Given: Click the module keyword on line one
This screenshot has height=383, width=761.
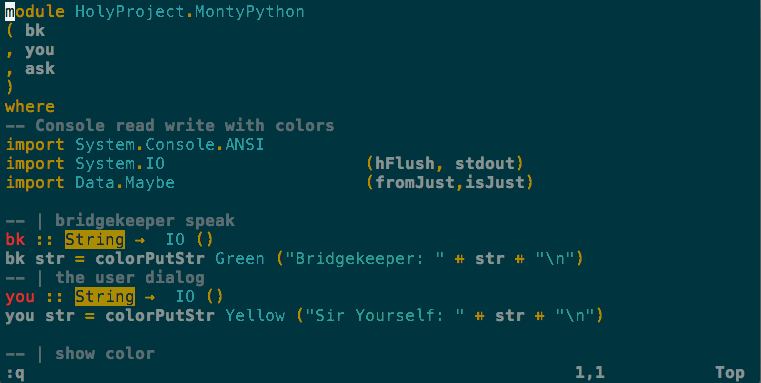Looking at the screenshot, I should 34,12.
